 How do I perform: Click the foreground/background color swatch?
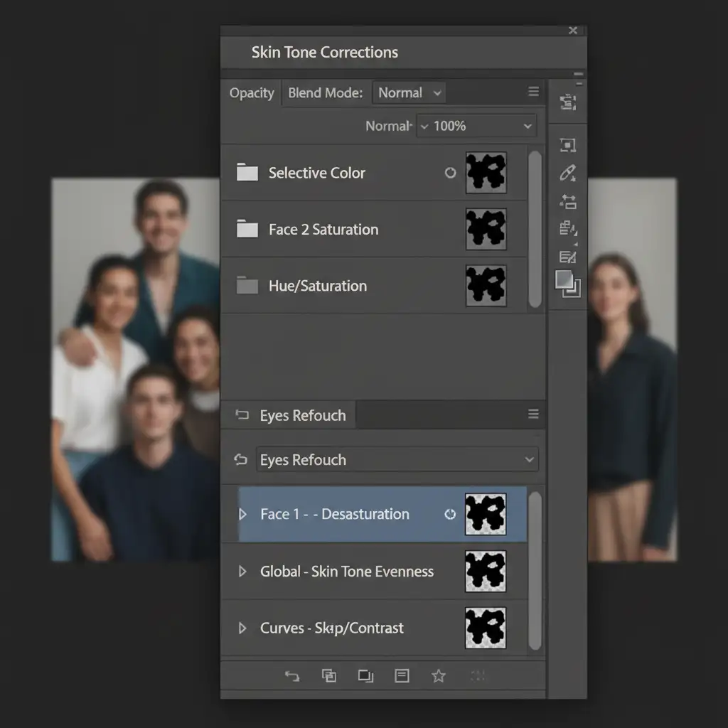click(567, 282)
